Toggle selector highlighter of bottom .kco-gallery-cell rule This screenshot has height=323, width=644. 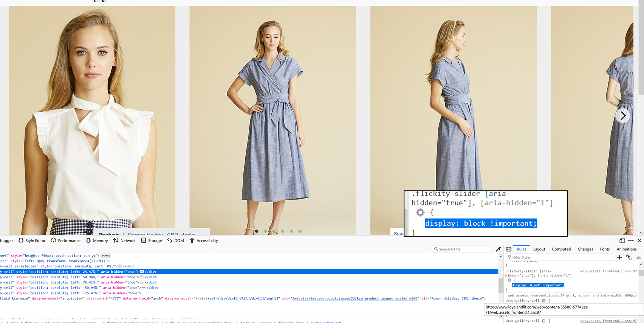pyautogui.click(x=544, y=321)
